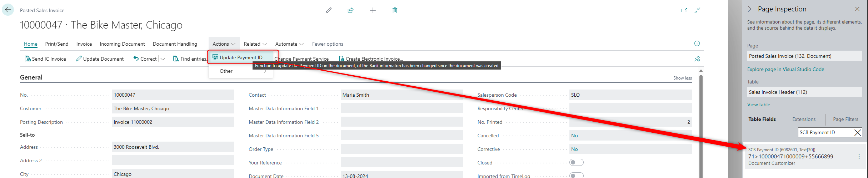Click the info circle icon
This screenshot has height=178, width=868.
coord(697,44)
